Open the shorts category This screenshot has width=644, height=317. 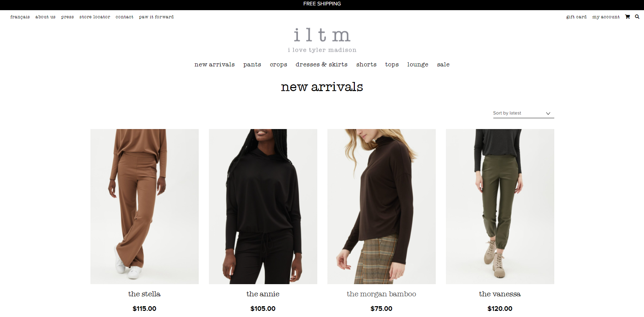coord(366,64)
